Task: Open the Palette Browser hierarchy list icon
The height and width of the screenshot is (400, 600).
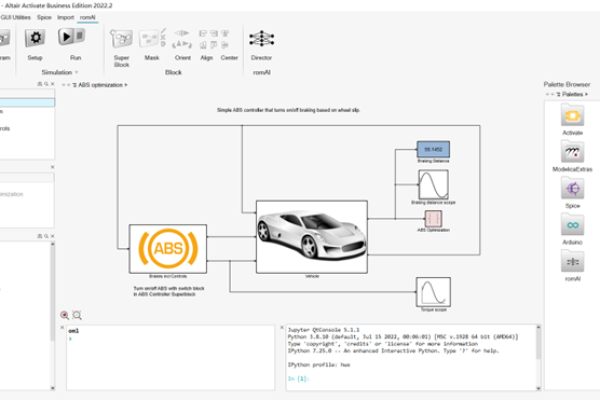Action: pos(559,94)
